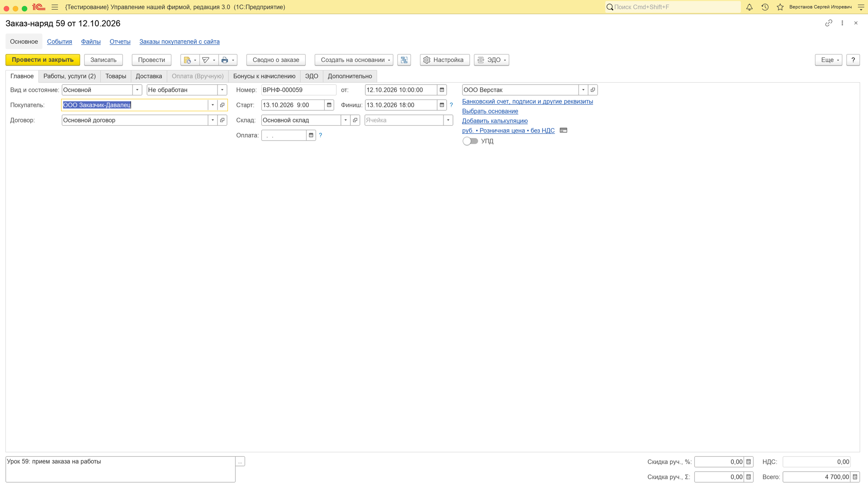
Task: Open Банковский счет, подписи link
Action: pyautogui.click(x=528, y=101)
